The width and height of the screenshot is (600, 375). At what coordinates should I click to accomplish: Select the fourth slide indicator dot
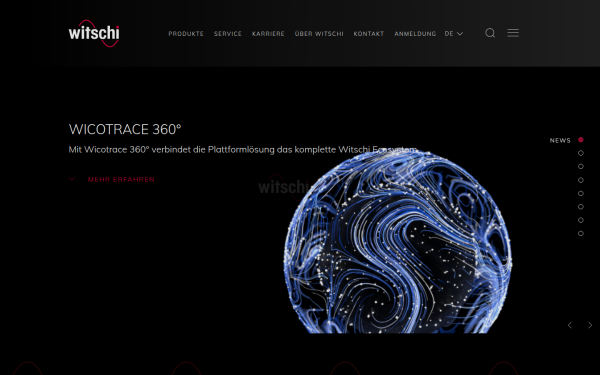click(x=580, y=180)
